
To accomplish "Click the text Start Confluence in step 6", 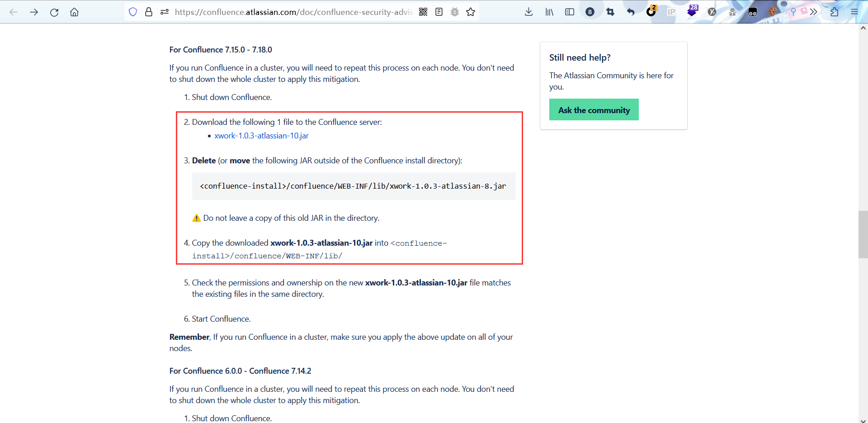I will 221,319.
